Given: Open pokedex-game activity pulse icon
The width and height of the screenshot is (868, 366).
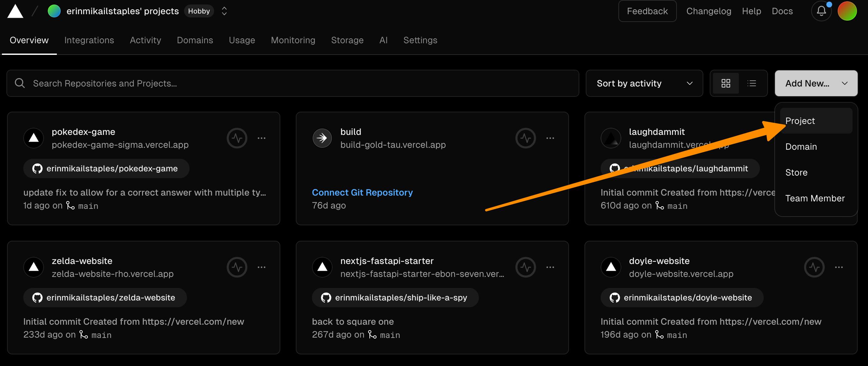Looking at the screenshot, I should 237,138.
